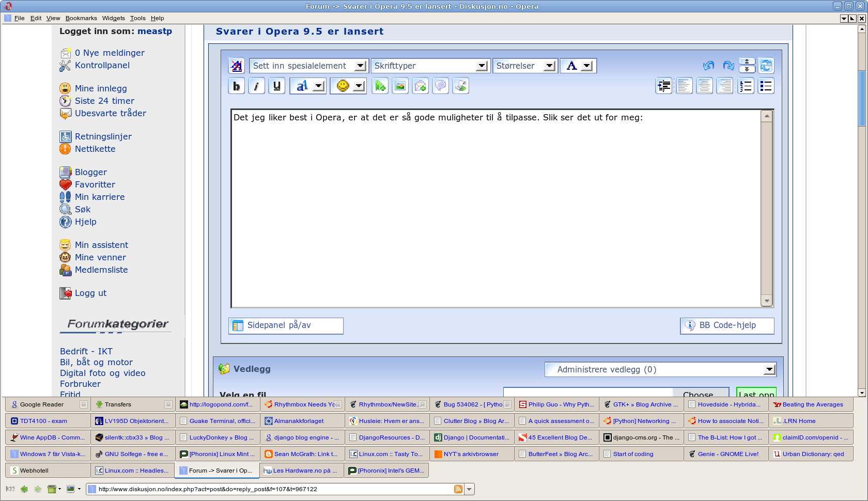Click the insert link icon
This screenshot has height=501, width=868.
[380, 86]
